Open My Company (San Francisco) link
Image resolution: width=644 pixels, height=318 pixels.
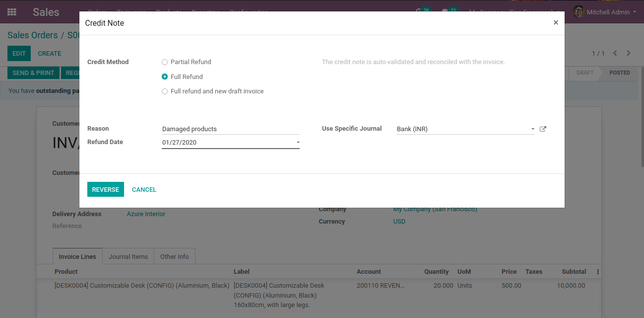click(x=435, y=210)
